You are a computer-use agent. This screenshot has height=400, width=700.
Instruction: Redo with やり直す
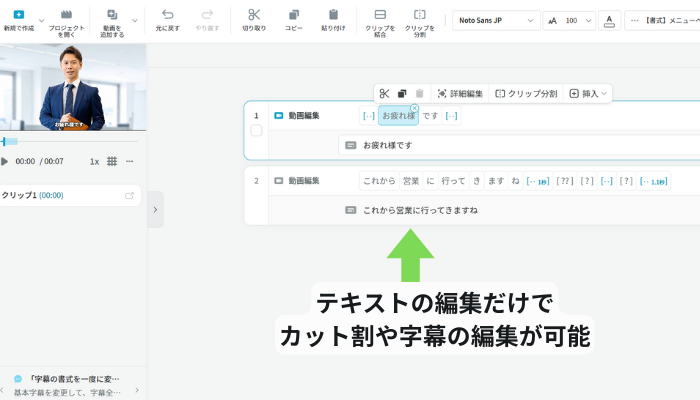point(207,21)
